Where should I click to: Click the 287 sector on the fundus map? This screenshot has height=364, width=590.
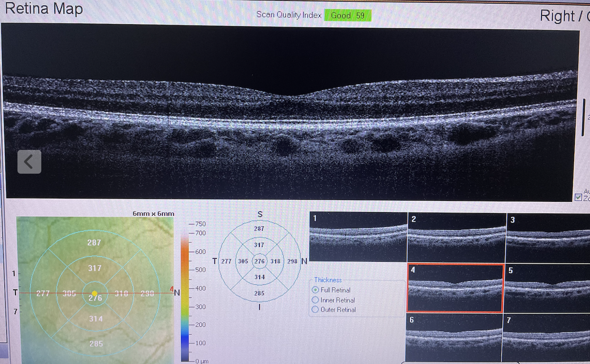tap(94, 243)
